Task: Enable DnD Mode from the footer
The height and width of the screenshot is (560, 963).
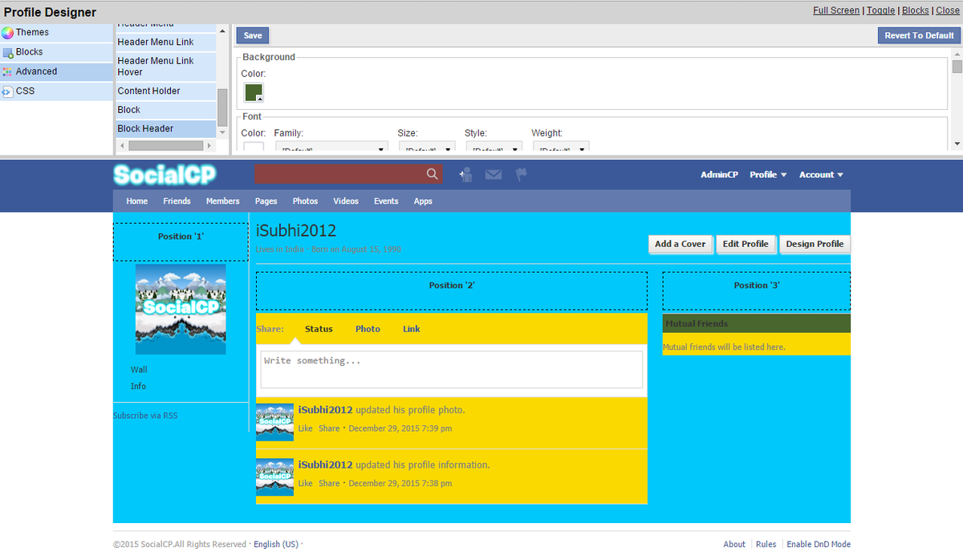Action: [819, 543]
